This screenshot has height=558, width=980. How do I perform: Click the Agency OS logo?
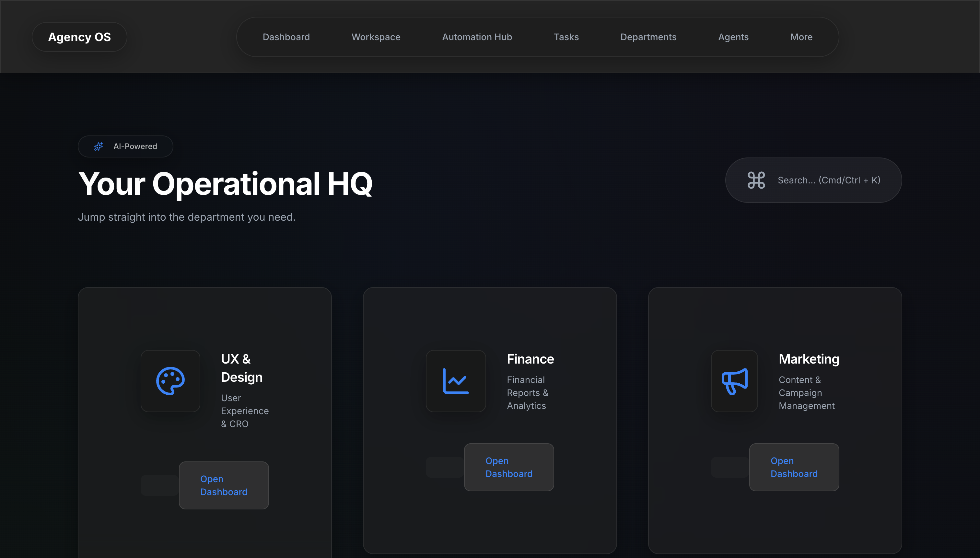pyautogui.click(x=79, y=37)
